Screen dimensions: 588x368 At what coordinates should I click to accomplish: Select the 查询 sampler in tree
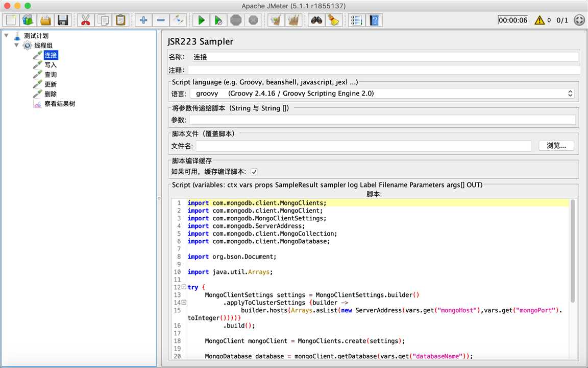tap(50, 75)
